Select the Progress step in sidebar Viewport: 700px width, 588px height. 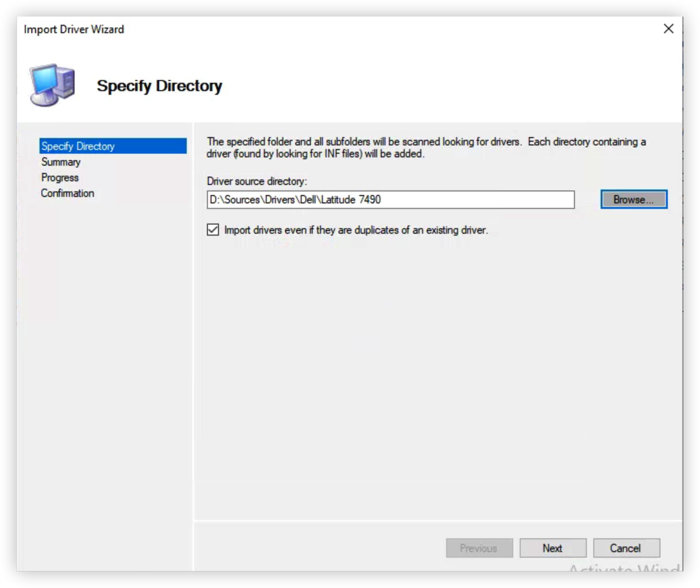click(x=59, y=178)
